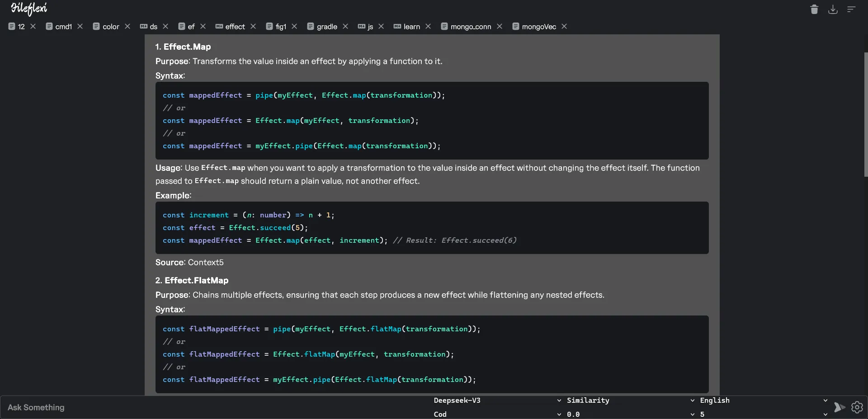
Task: Switch to the 'learn' markdown tab
Action: coord(411,27)
